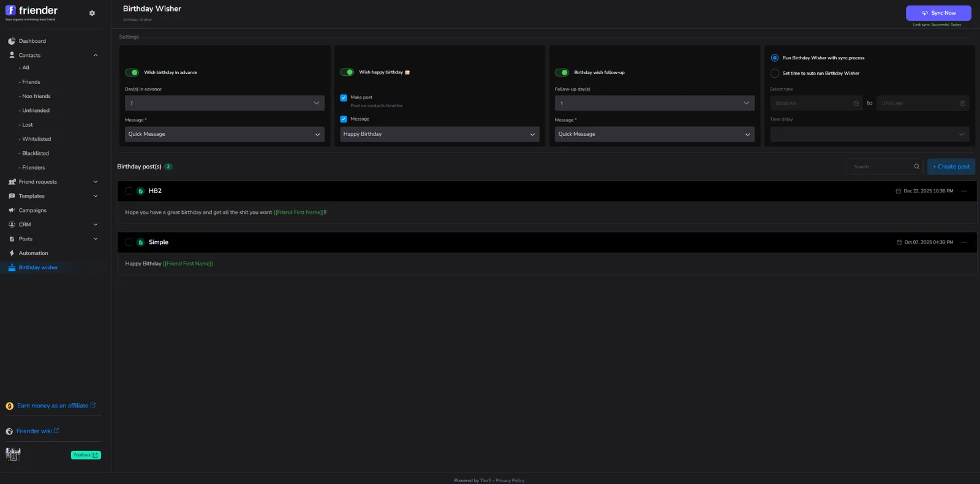Open Quick Message dropdown under follow-up
The image size is (980, 484).
[655, 134]
